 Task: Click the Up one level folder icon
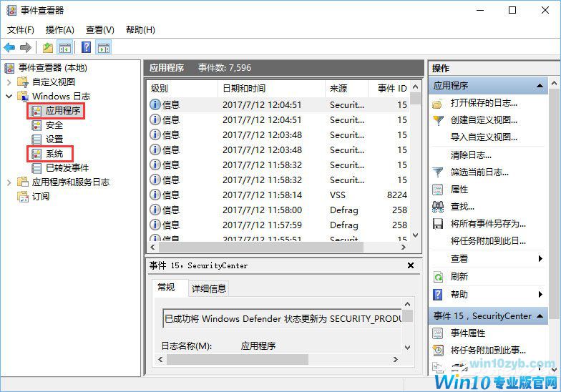click(x=47, y=47)
